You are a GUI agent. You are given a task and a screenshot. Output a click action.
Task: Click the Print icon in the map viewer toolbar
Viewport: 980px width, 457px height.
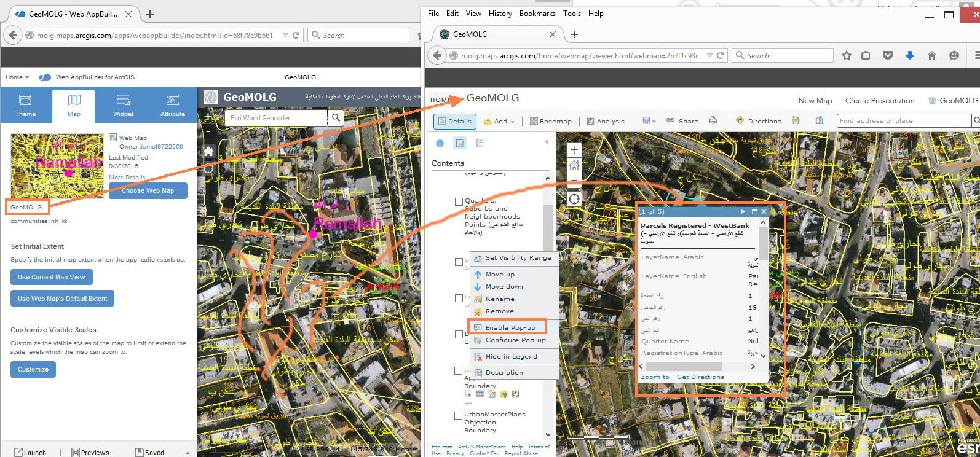713,120
